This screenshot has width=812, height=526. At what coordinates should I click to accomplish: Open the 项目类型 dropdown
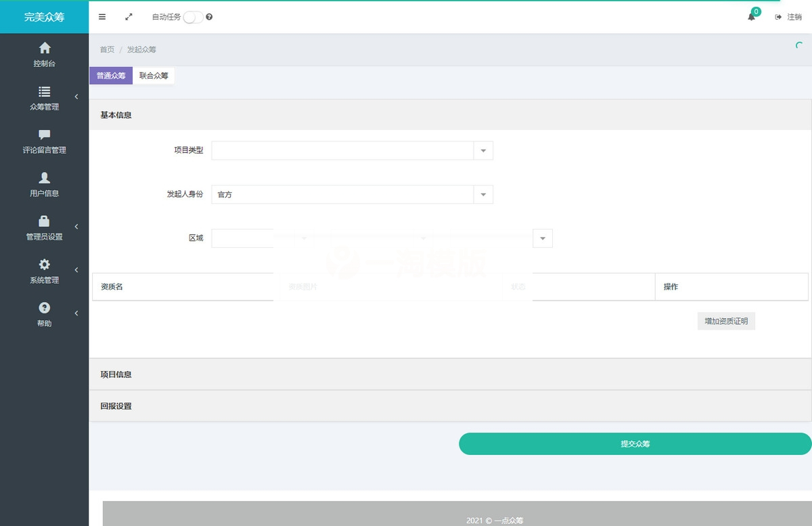click(482, 150)
